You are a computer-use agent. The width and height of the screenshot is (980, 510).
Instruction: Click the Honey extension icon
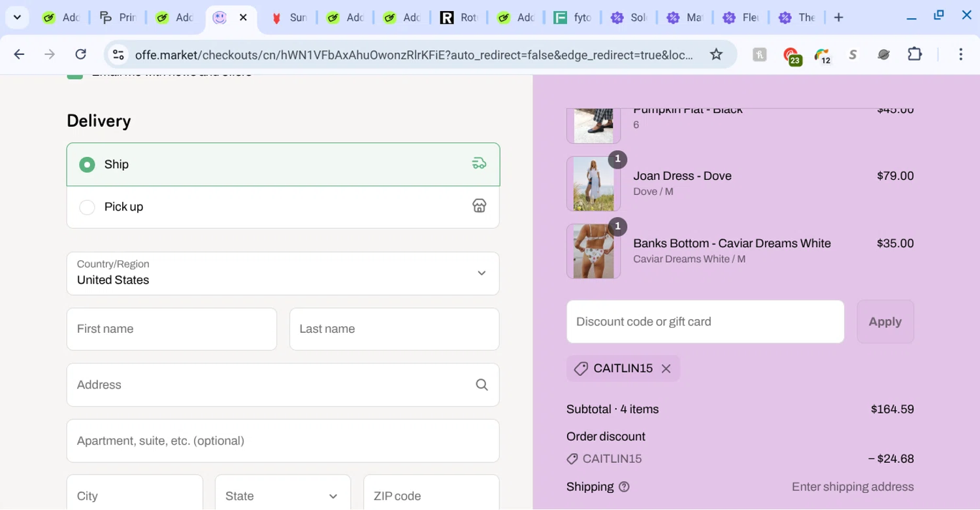pos(759,55)
